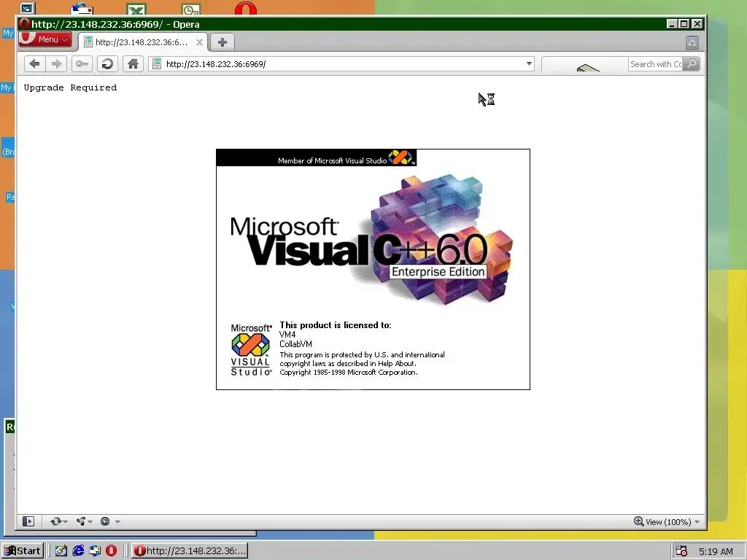Open the Opera Link sync menu
This screenshot has width=747, height=560.
(58, 521)
